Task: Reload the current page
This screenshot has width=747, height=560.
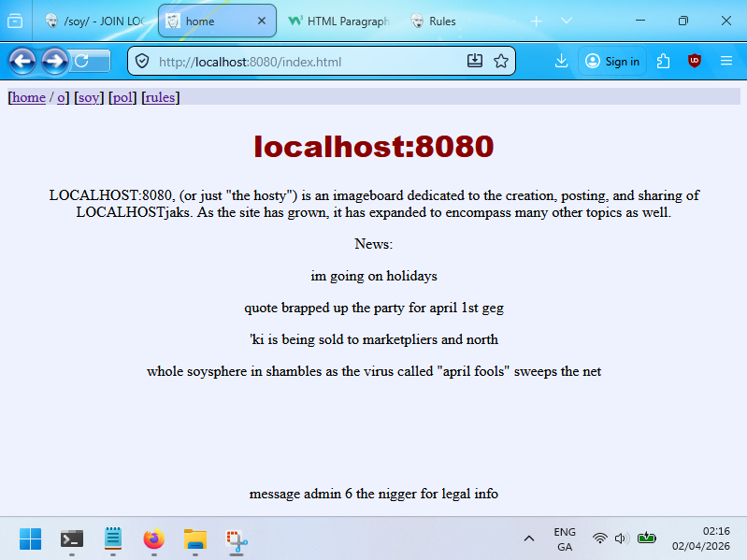Action: coord(81,62)
